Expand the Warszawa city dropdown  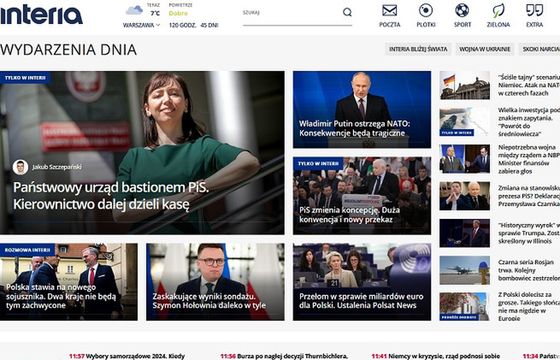141,25
